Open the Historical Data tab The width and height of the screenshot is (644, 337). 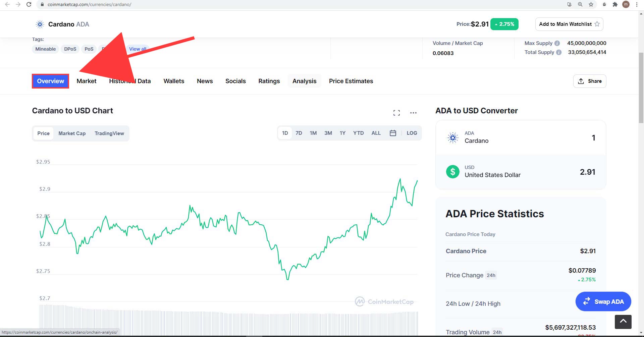coord(130,81)
